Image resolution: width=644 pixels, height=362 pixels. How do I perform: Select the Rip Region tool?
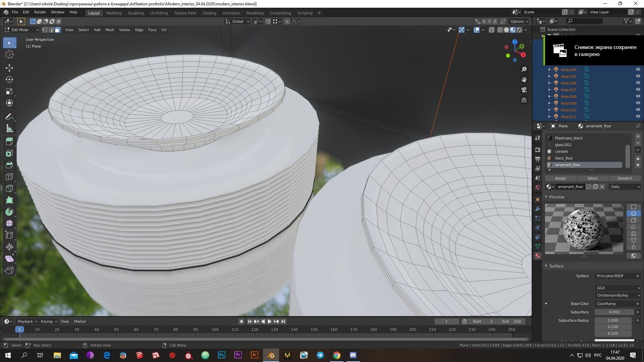point(9,270)
